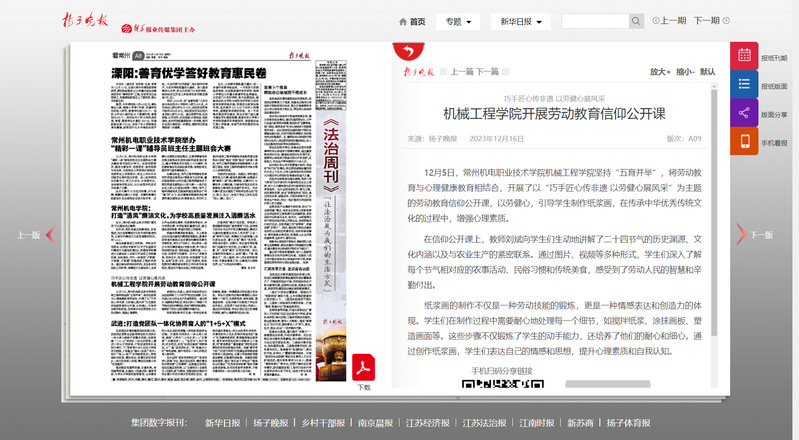Open 下一篇 next article link
Screen dimensions: 799x440
point(487,72)
